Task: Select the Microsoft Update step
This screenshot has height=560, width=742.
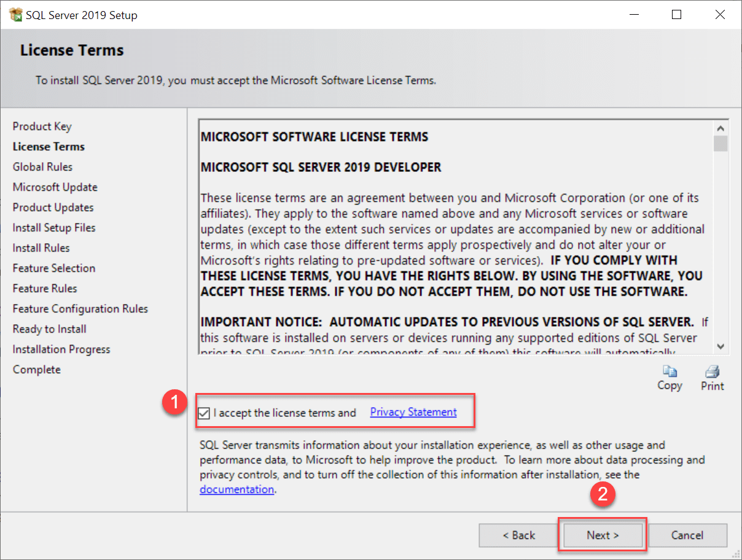Action: coord(55,187)
